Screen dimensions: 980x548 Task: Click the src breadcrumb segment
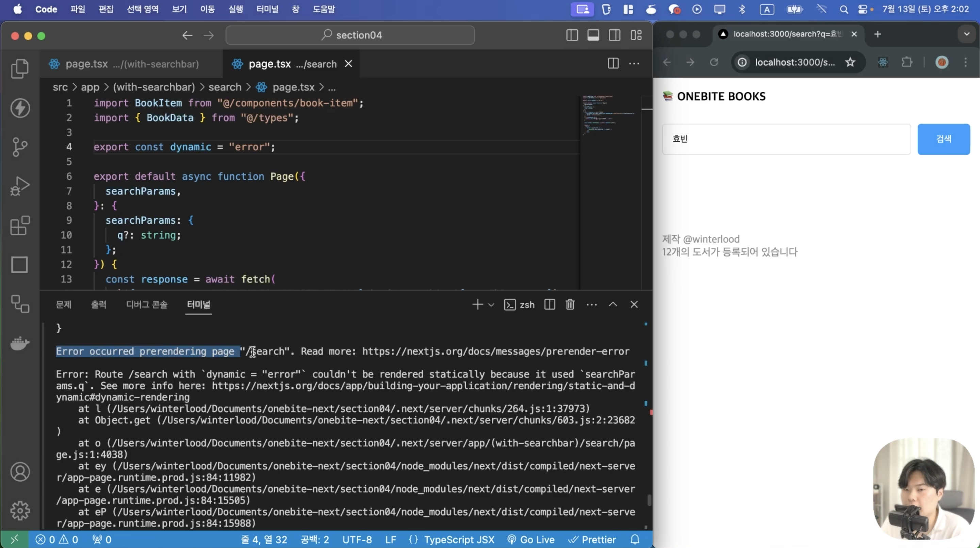(x=60, y=87)
